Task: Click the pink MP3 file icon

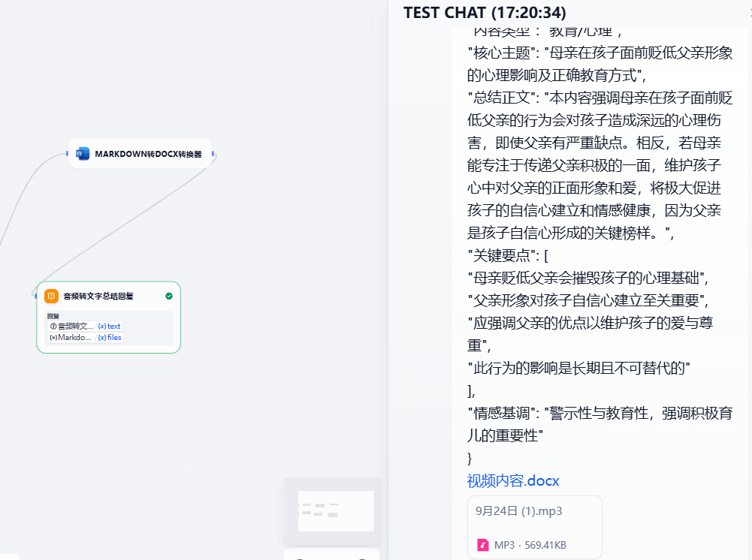Action: 483,545
